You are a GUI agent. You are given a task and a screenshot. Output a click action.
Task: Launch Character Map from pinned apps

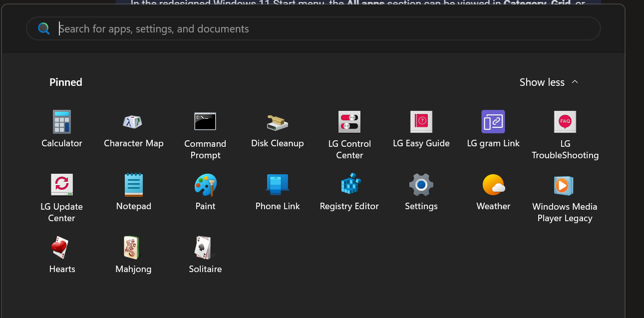coord(133,121)
